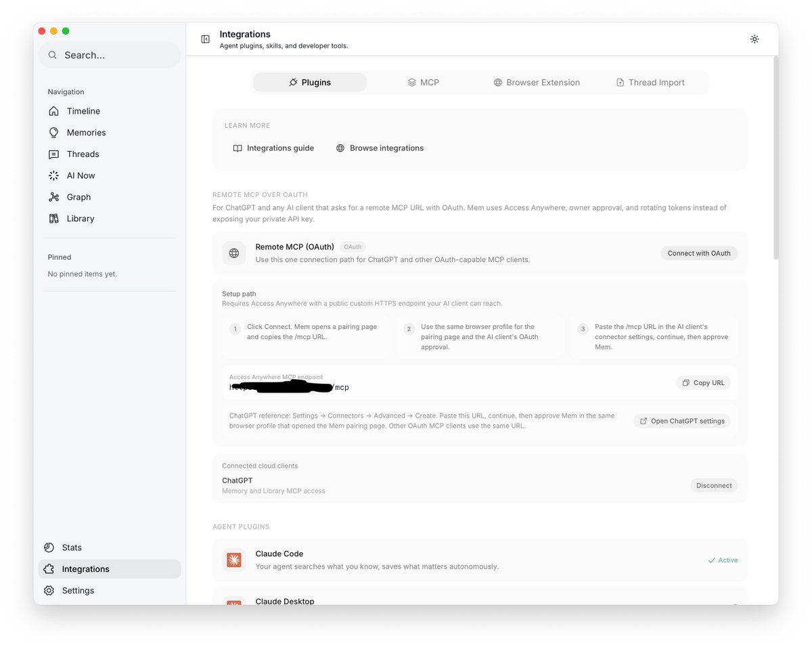The height and width of the screenshot is (649, 812).
Task: Click the AI Now spinner icon
Action: point(54,175)
